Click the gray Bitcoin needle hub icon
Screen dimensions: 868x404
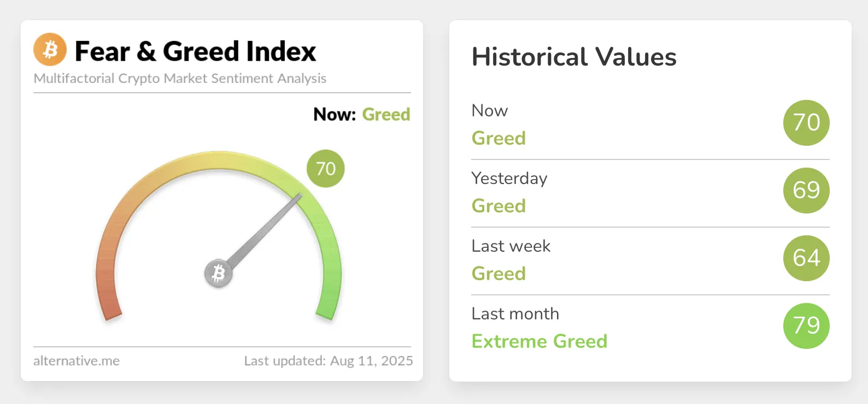tap(219, 273)
